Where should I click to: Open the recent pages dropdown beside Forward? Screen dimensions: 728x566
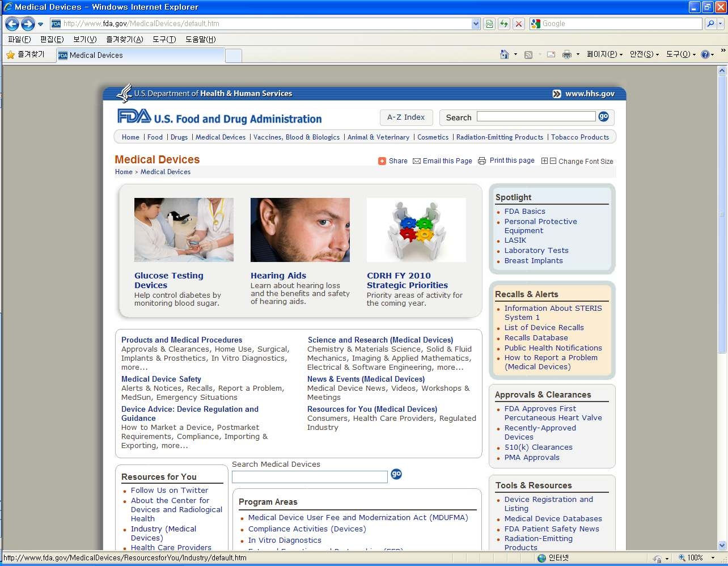click(x=40, y=24)
